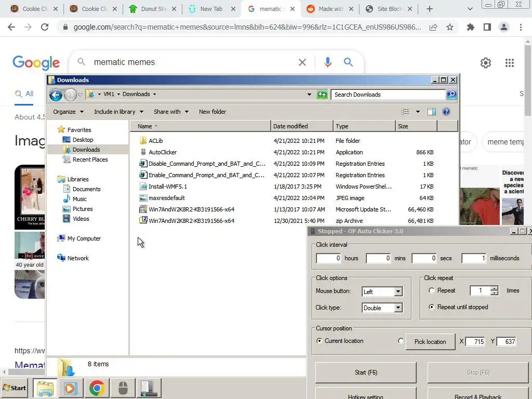Switch to the Site Block tab

pos(389,9)
